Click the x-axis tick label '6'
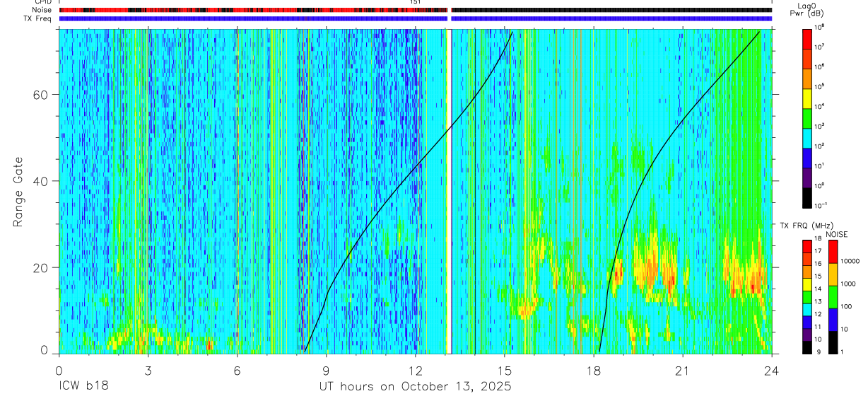The width and height of the screenshot is (868, 401). pyautogui.click(x=237, y=371)
